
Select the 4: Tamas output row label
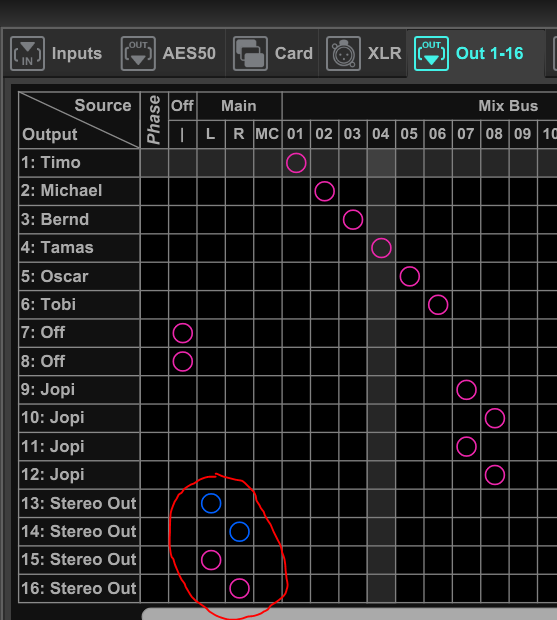(x=79, y=248)
